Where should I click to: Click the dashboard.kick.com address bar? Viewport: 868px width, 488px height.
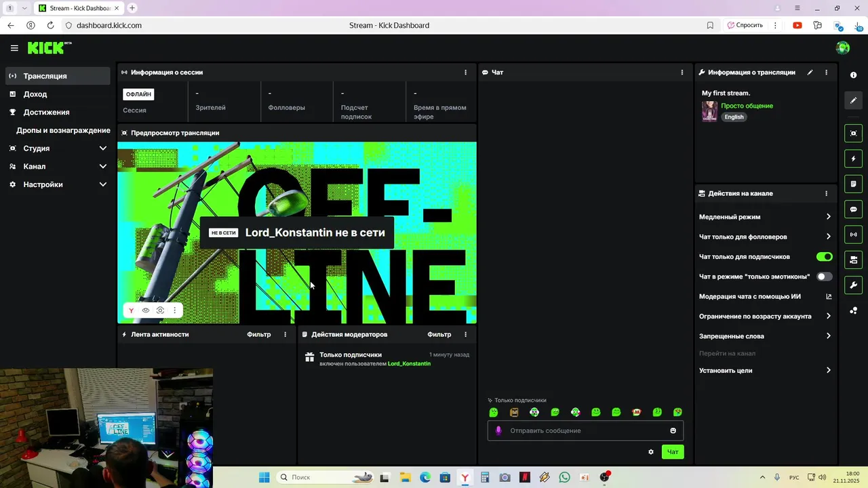click(x=108, y=25)
